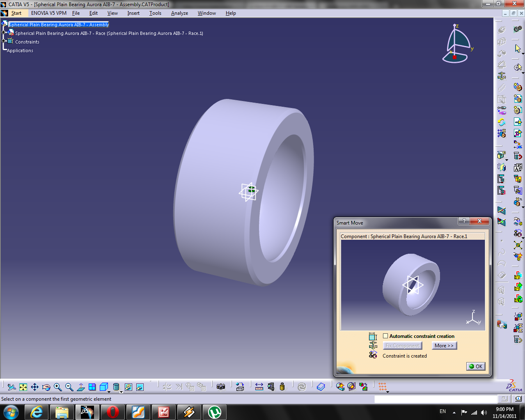This screenshot has height=420, width=525.
Task: Open the File menu
Action: [x=76, y=13]
